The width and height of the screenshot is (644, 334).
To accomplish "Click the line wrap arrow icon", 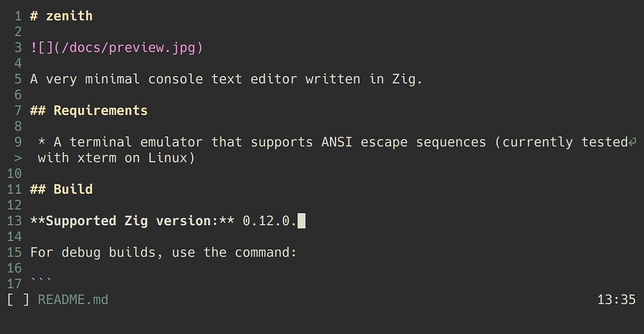I will click(633, 142).
